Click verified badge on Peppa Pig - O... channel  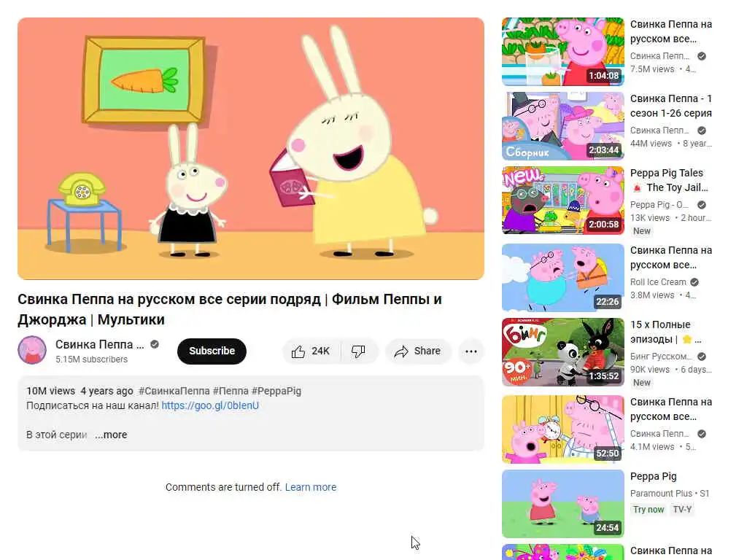(x=701, y=205)
